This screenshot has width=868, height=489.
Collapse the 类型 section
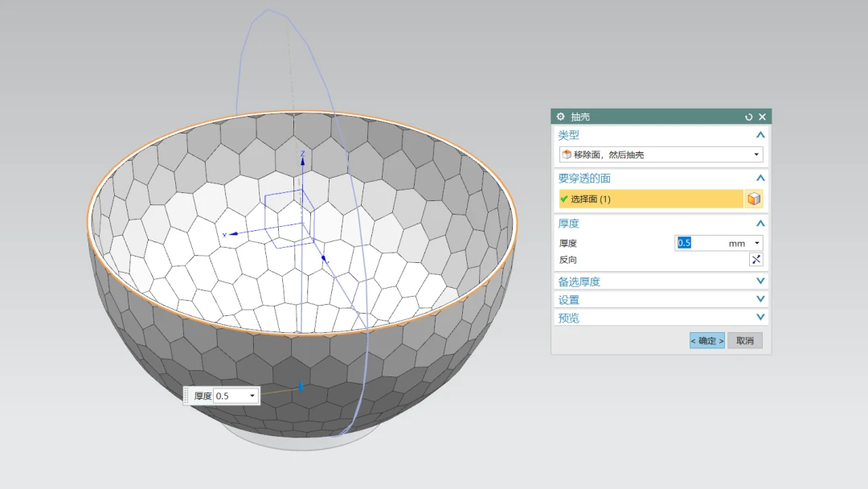(x=760, y=135)
